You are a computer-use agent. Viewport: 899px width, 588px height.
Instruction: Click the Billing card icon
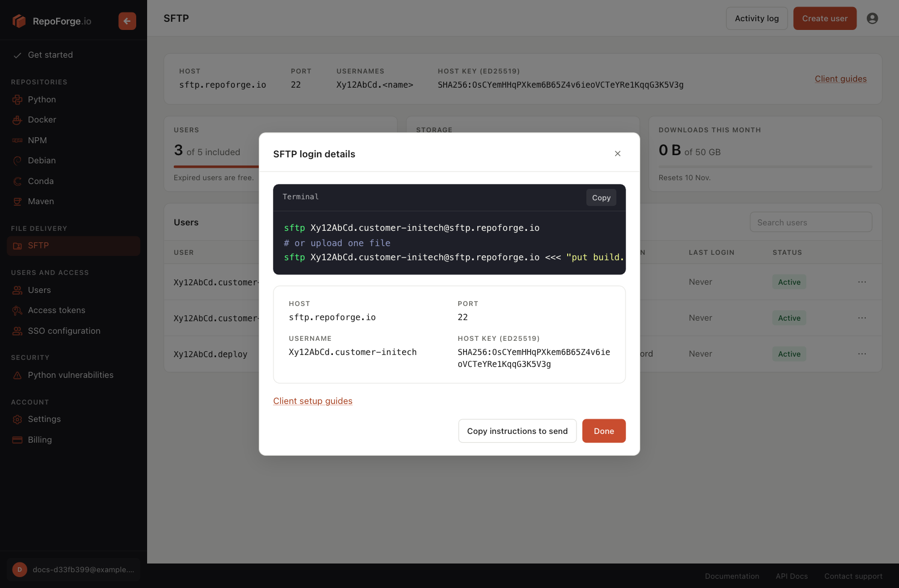point(17,440)
